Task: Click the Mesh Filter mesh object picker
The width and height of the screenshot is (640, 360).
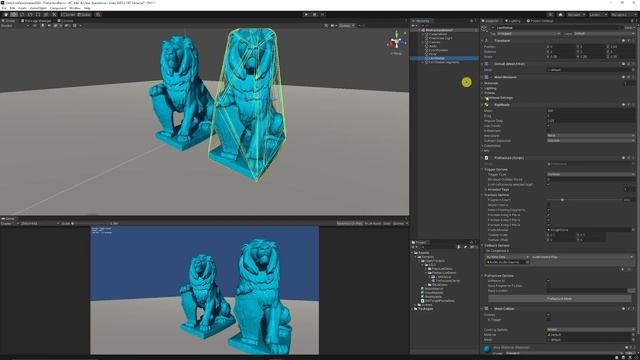Action: coord(633,70)
